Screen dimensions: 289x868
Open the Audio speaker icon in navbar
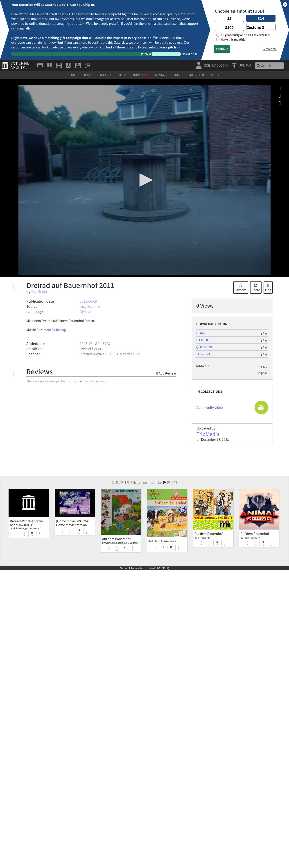pyautogui.click(x=68, y=65)
